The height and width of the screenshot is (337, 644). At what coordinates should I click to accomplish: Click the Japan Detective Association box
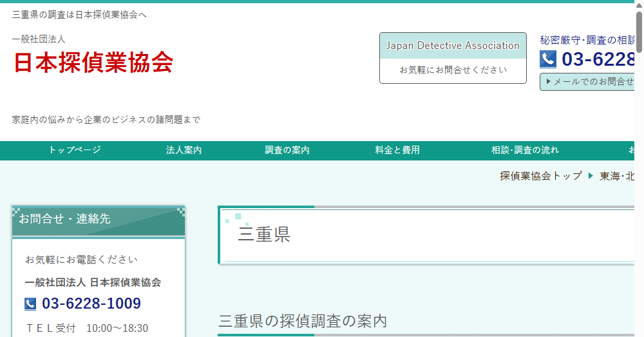453,58
